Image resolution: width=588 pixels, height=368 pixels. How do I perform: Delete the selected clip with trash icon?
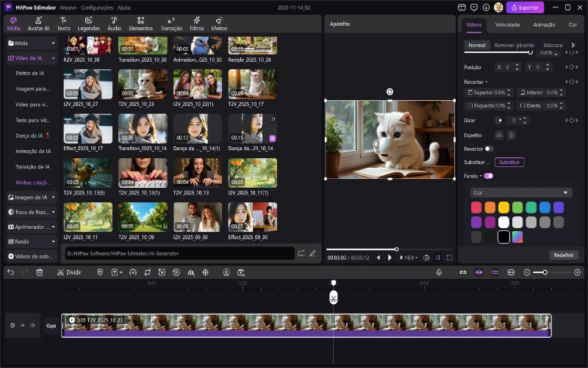coord(40,272)
